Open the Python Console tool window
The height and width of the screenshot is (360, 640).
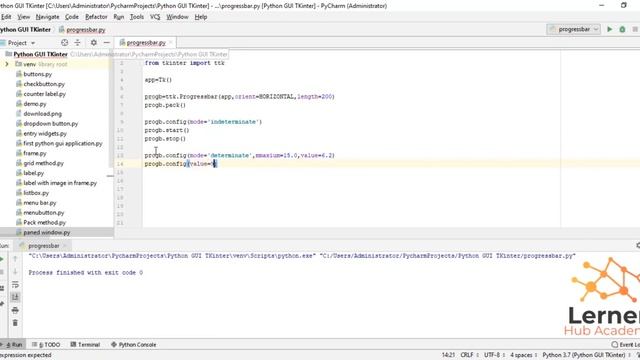pos(133,344)
